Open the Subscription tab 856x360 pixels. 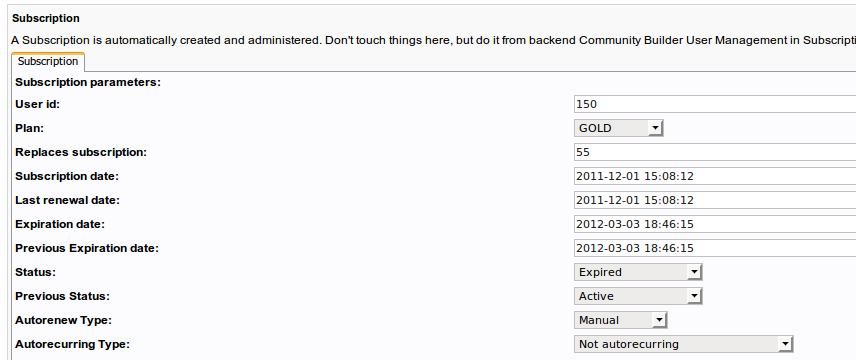tap(48, 62)
